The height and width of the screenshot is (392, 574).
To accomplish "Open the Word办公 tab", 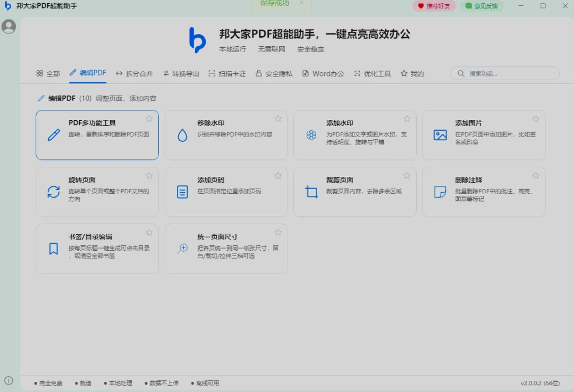I will 323,74.
